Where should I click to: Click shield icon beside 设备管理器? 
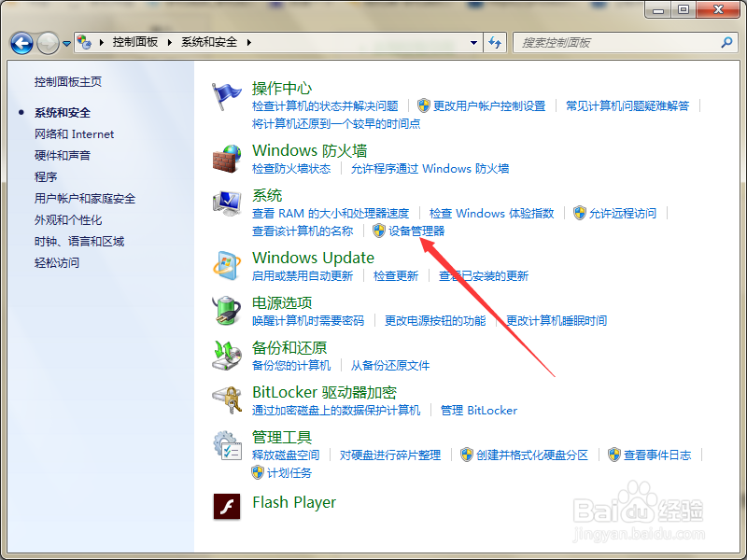pyautogui.click(x=379, y=231)
